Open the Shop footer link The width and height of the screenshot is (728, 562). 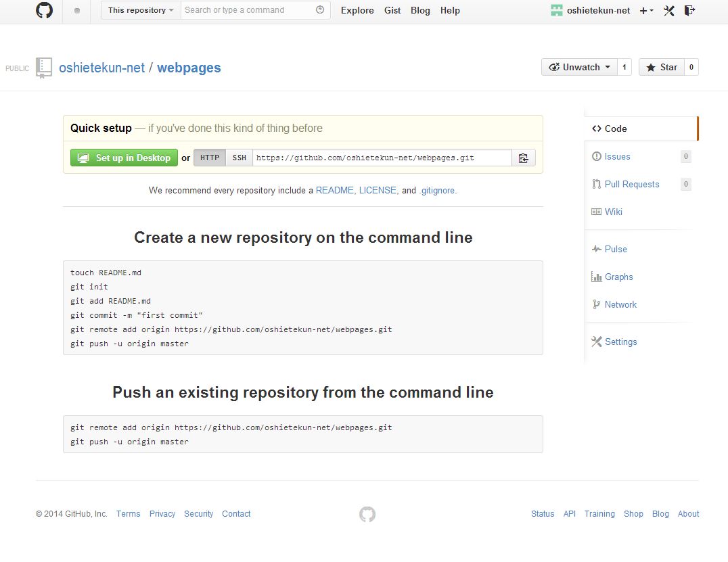(633, 514)
